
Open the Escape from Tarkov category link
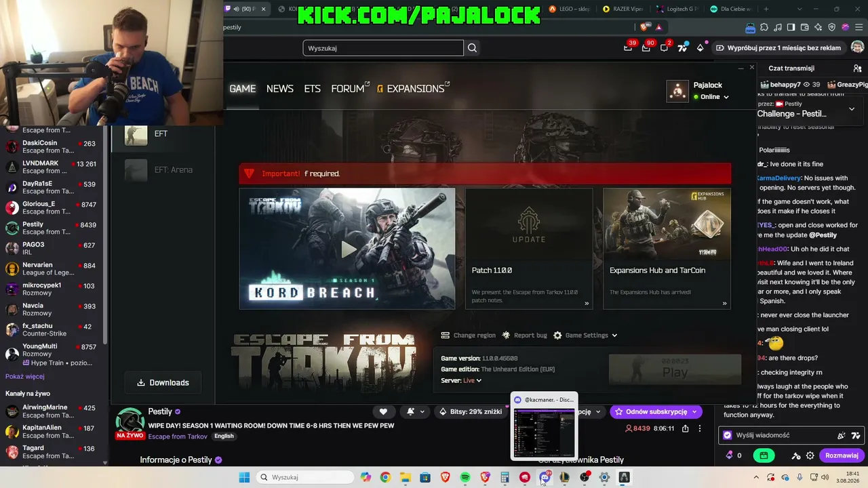click(x=178, y=436)
